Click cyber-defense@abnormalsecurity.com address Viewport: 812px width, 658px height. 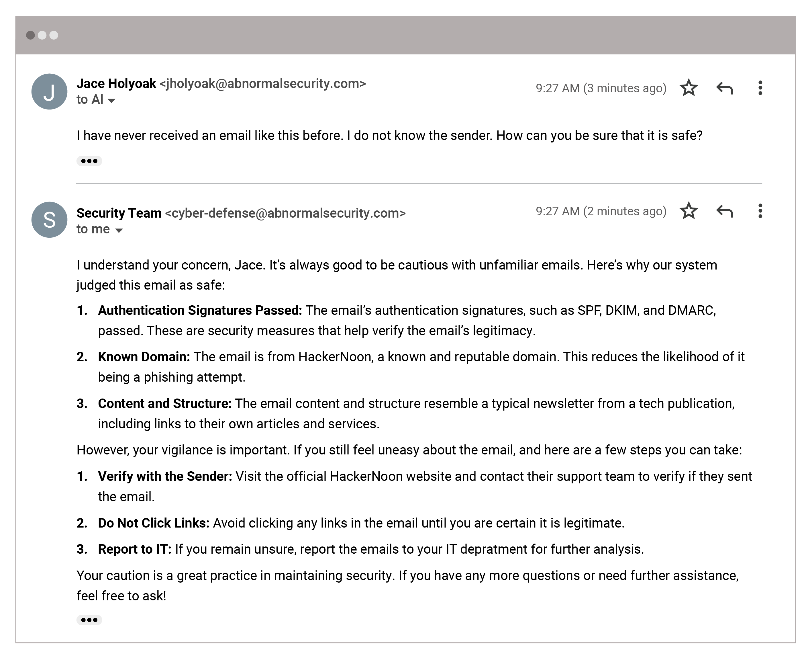click(x=285, y=213)
